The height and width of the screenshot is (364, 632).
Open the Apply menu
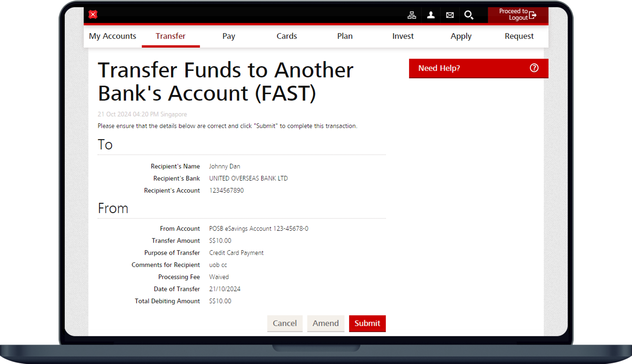(x=461, y=36)
